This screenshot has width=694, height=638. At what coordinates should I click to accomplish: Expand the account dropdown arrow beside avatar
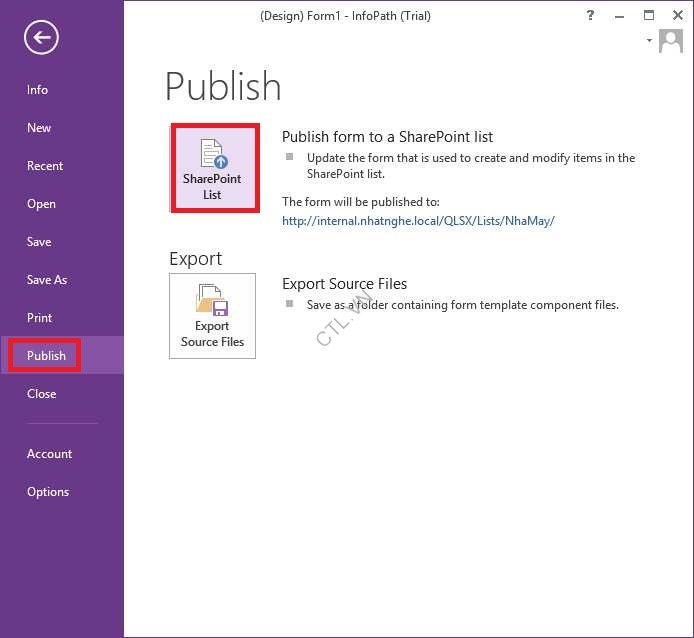tap(649, 41)
